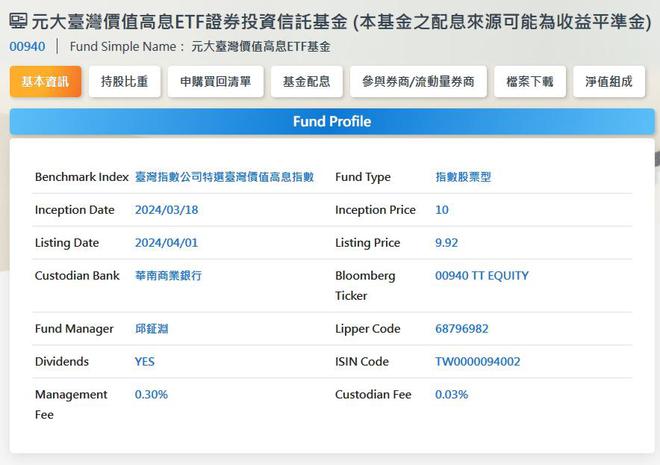
Task: Select the Inception Date 2024/03/18
Action: pyautogui.click(x=167, y=210)
